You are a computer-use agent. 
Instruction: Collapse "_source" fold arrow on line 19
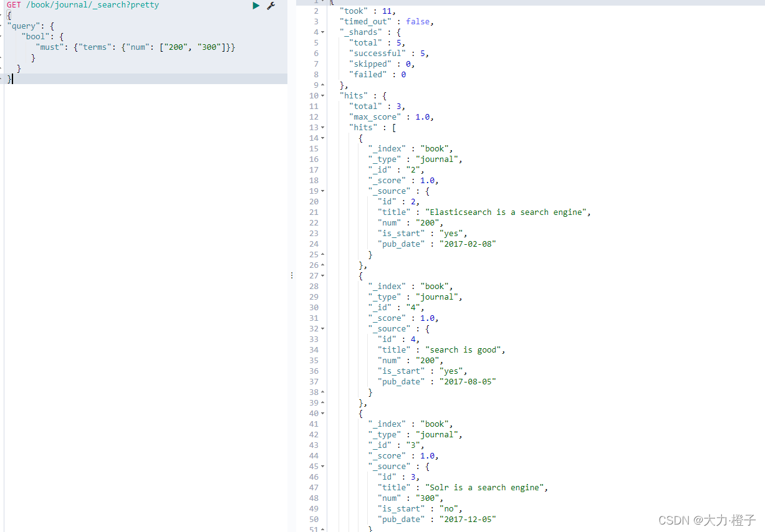click(x=322, y=191)
